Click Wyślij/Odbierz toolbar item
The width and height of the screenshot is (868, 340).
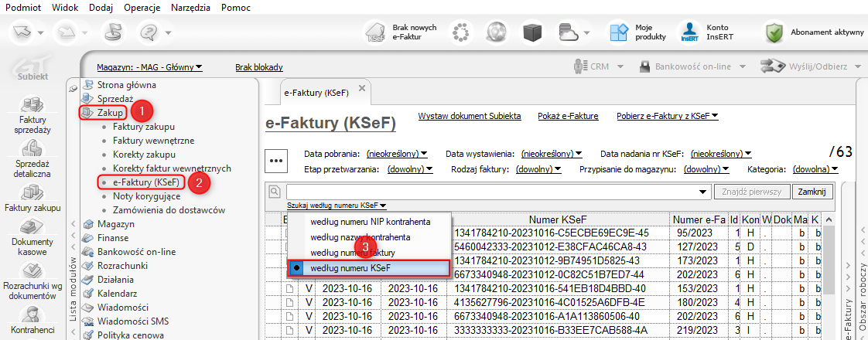pyautogui.click(x=812, y=66)
